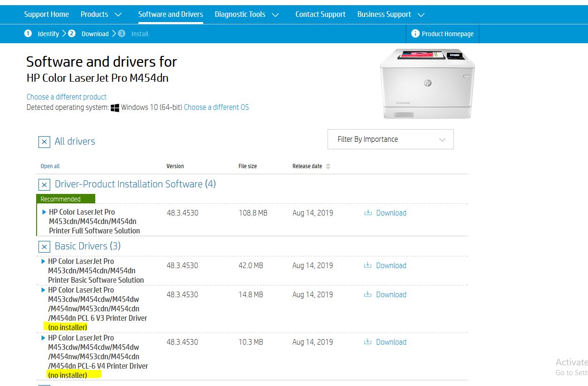Click the Choose a different product link
This screenshot has height=386, width=588.
(x=66, y=97)
